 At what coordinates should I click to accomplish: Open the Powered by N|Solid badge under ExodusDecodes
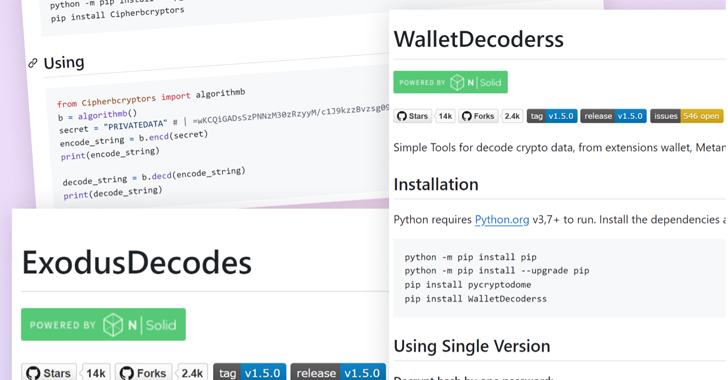click(103, 324)
